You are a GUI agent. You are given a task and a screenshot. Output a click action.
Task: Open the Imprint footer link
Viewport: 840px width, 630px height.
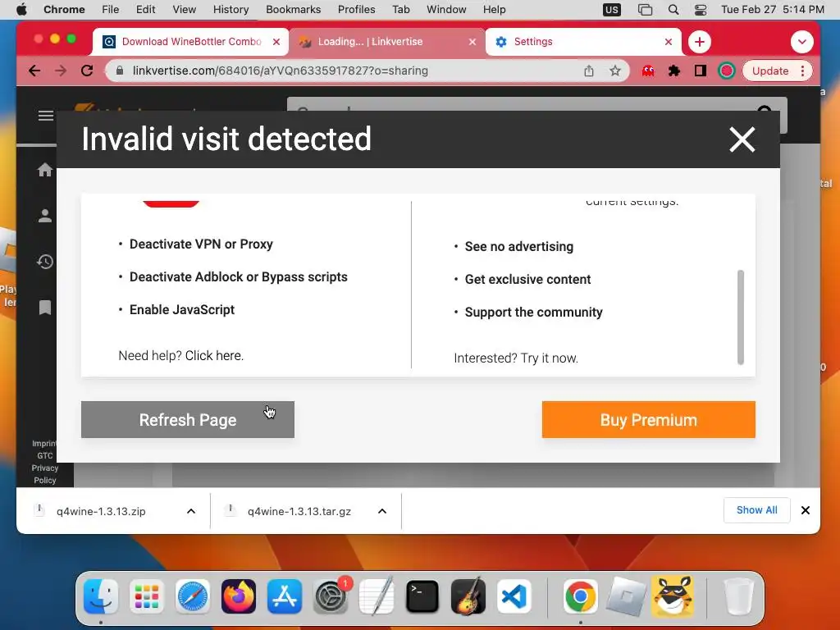tap(44, 443)
